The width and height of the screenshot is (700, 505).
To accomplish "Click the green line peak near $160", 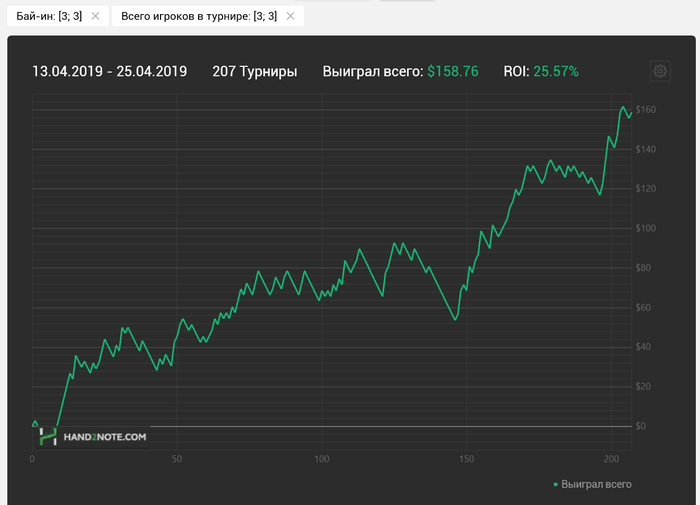I will (x=623, y=107).
